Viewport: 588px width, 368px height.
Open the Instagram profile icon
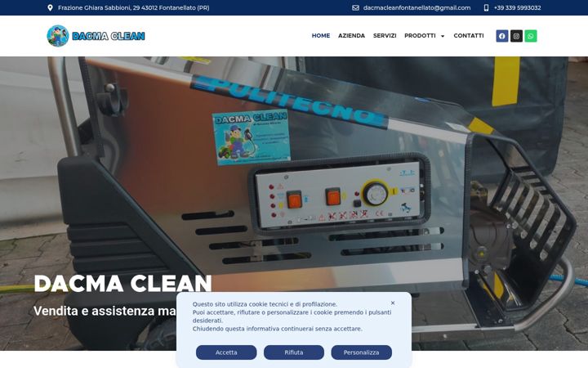tap(516, 36)
